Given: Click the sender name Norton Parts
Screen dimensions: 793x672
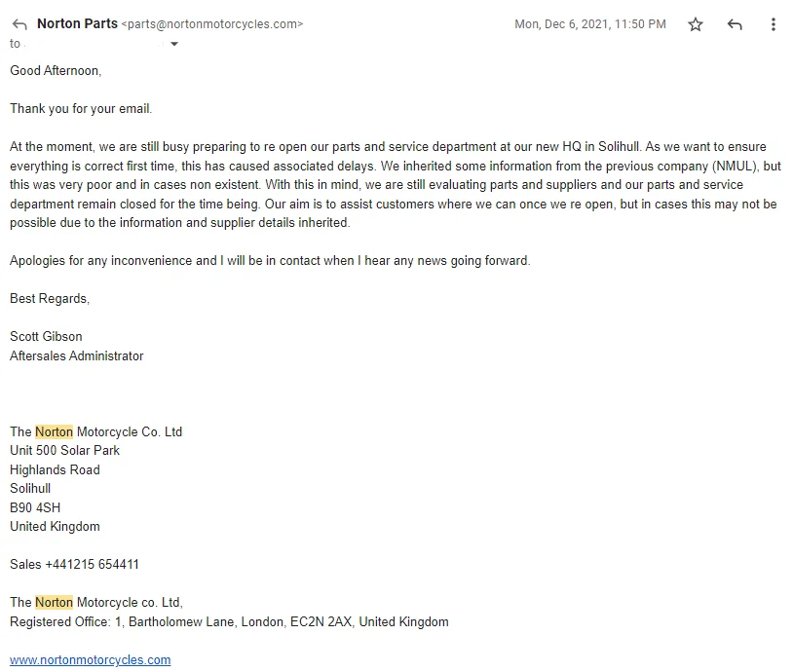Looking at the screenshot, I should [x=77, y=23].
